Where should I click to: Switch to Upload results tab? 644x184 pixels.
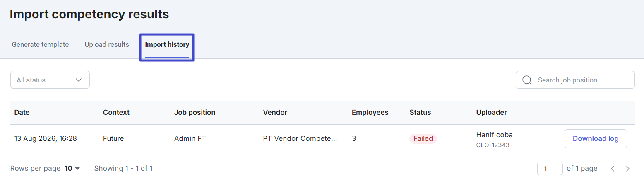point(107,44)
